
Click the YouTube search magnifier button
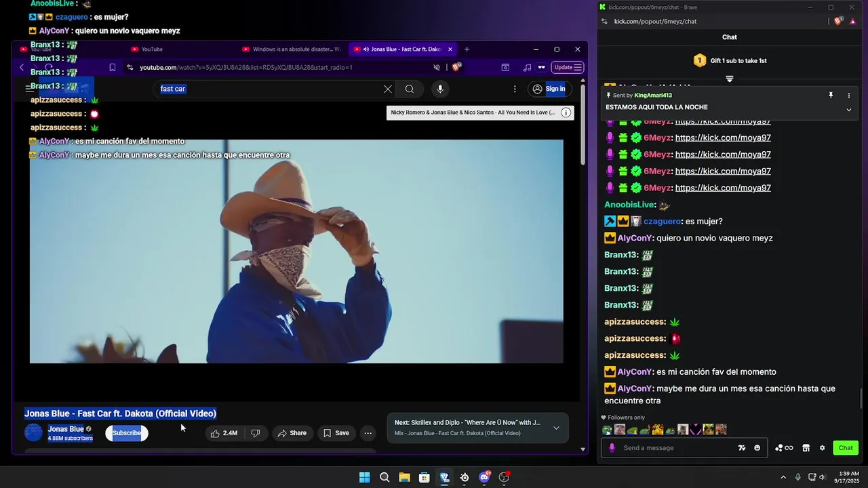coord(410,89)
